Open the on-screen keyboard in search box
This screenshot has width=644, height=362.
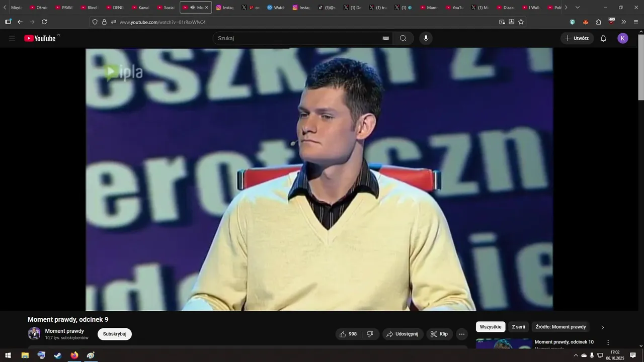coord(386,38)
